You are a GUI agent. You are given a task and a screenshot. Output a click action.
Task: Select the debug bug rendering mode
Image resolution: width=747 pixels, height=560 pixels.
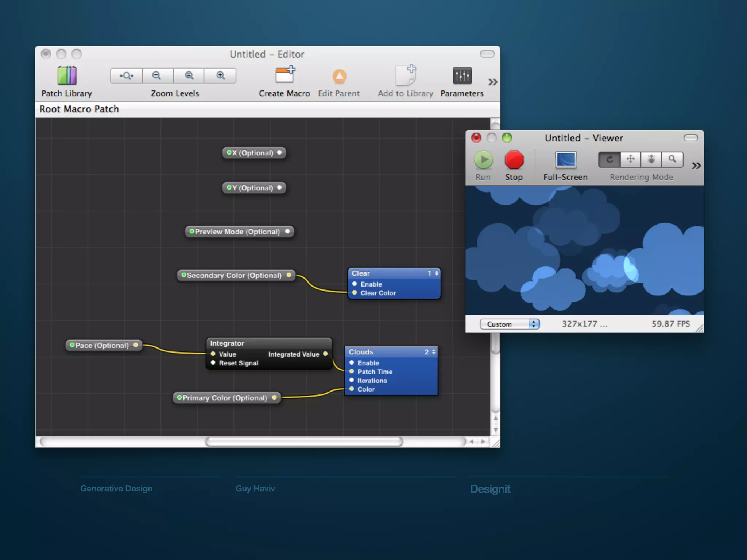tap(651, 160)
